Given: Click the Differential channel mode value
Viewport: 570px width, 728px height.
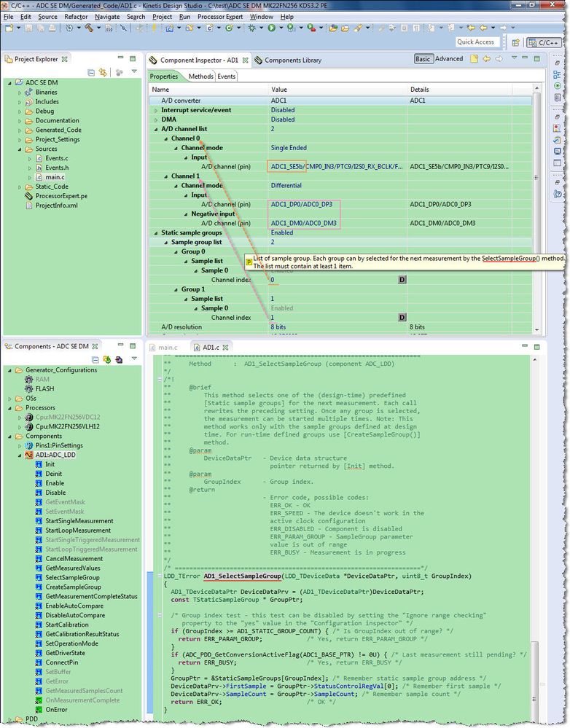Looking at the screenshot, I should (286, 185).
